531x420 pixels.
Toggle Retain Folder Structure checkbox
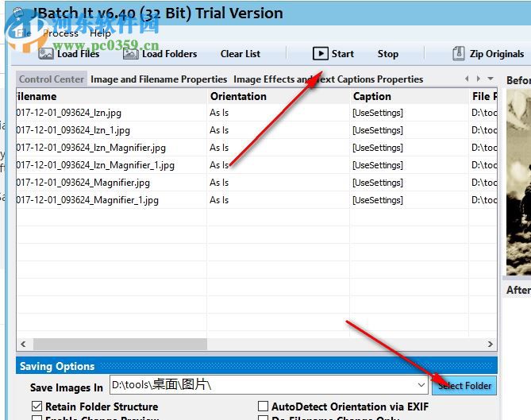[37, 407]
